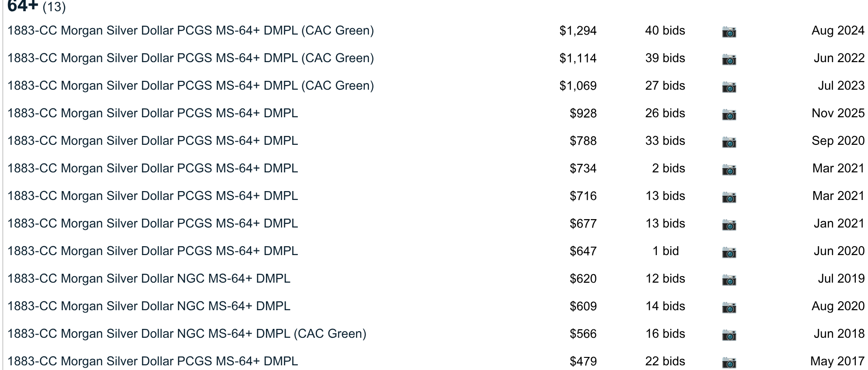Screen dimensions: 868x370
Task: Open the $1,114 CAC Green listing with 39 bids
Action: [x=191, y=58]
